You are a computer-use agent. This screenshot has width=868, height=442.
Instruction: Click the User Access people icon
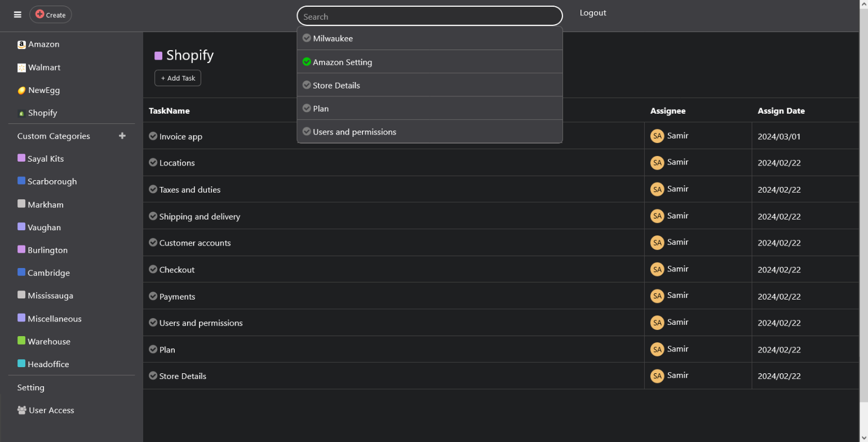(22, 410)
